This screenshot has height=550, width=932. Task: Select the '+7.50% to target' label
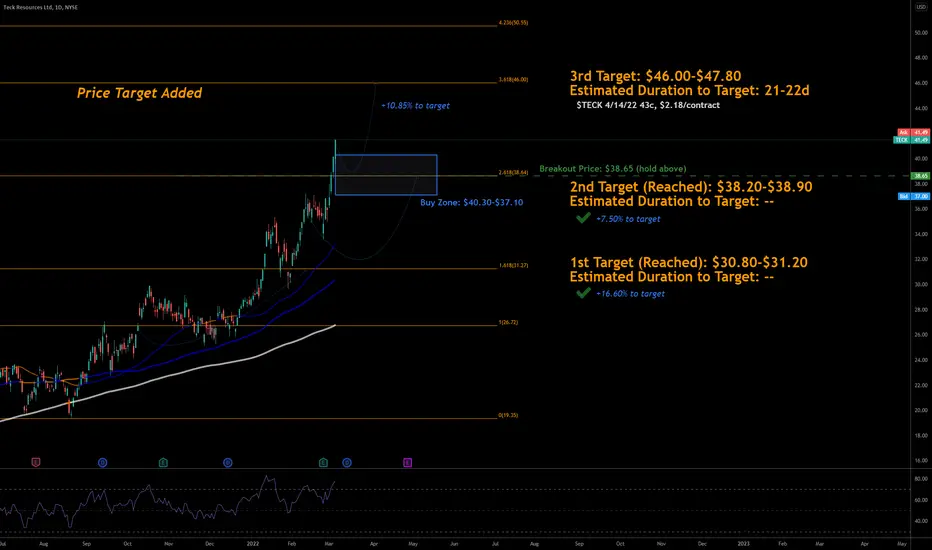tap(628, 219)
